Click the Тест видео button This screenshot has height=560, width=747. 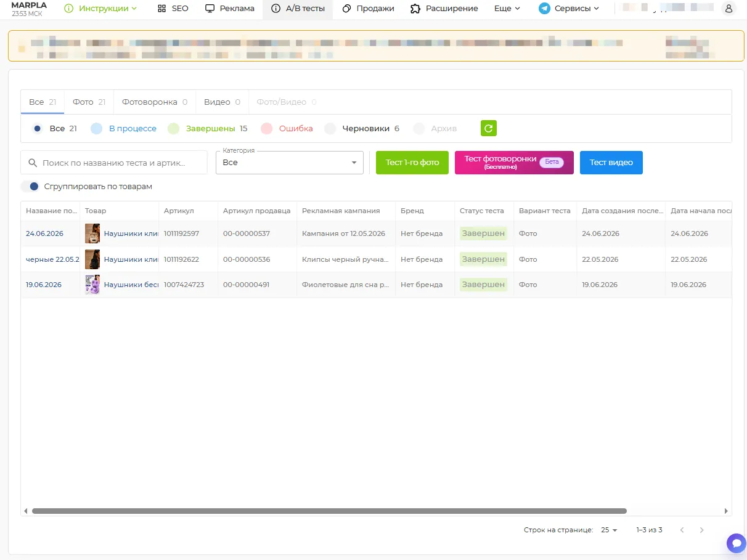pyautogui.click(x=611, y=163)
